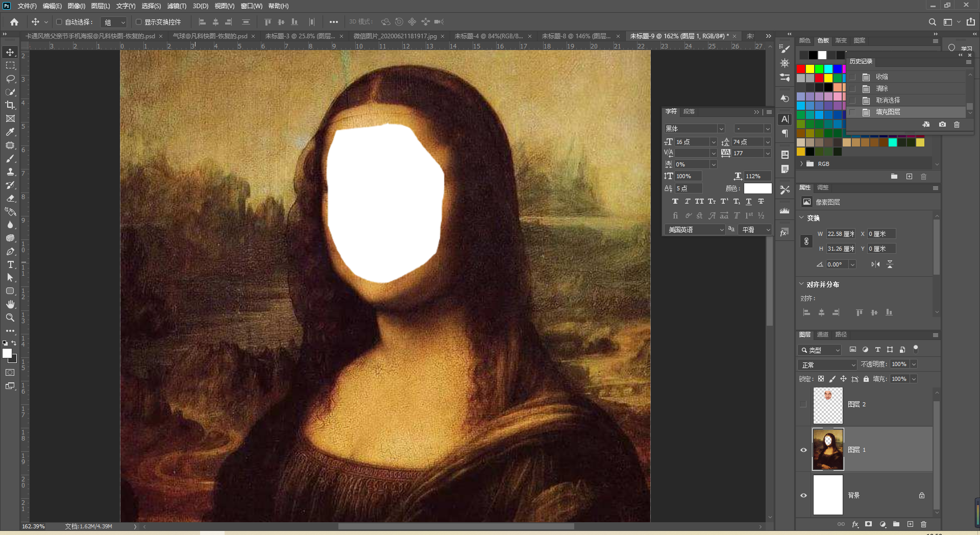The image size is (980, 535).
Task: Flip horizontally in the Properties panel
Action: [876, 264]
